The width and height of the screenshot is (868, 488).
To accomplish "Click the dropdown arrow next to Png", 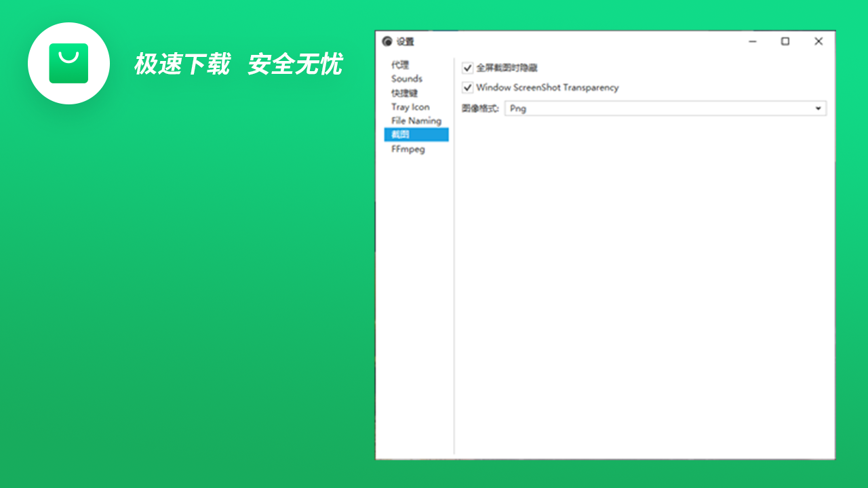I will click(817, 108).
